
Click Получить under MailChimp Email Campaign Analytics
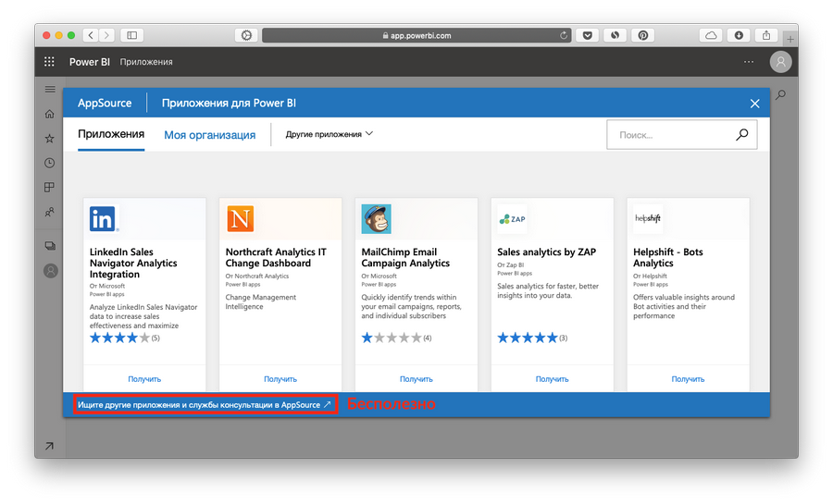[x=416, y=378]
